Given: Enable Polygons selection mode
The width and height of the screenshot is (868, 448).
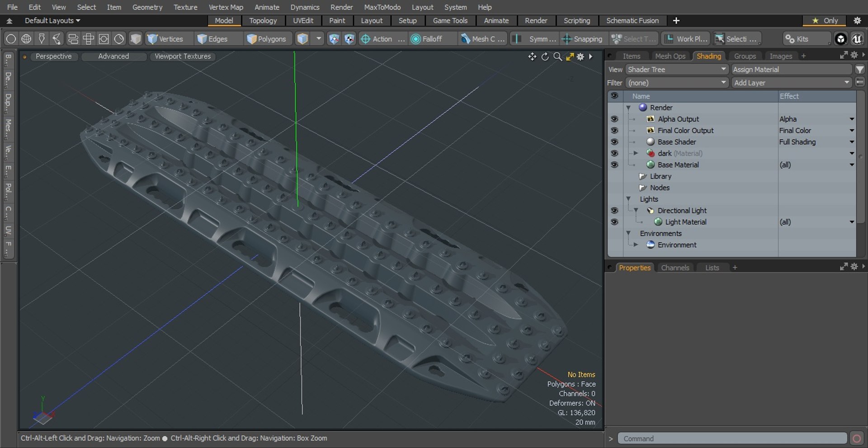Looking at the screenshot, I should tap(267, 39).
